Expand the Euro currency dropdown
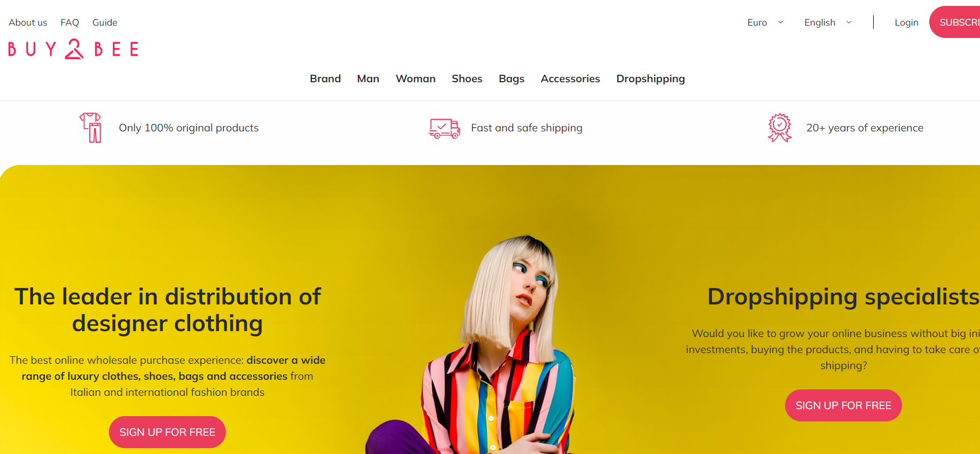 (x=765, y=22)
